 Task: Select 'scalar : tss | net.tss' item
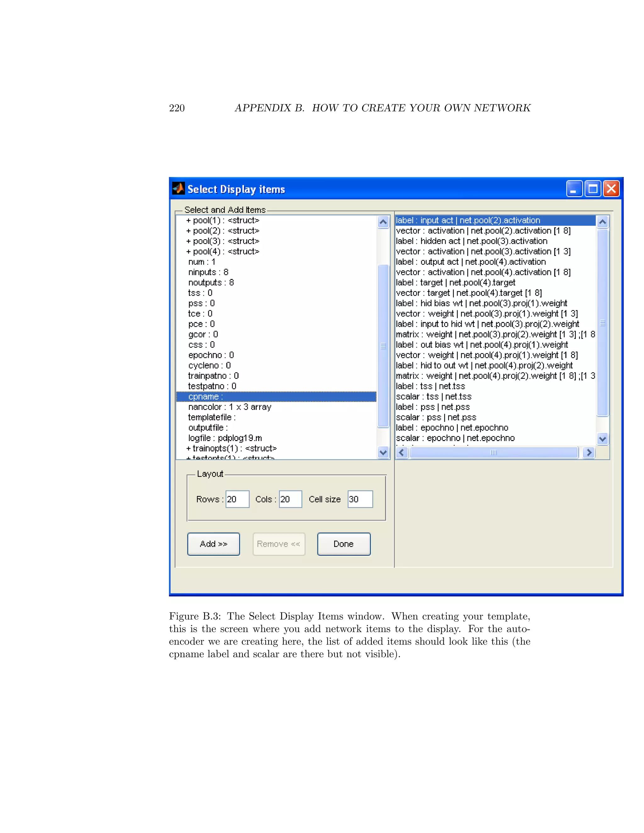(496, 397)
